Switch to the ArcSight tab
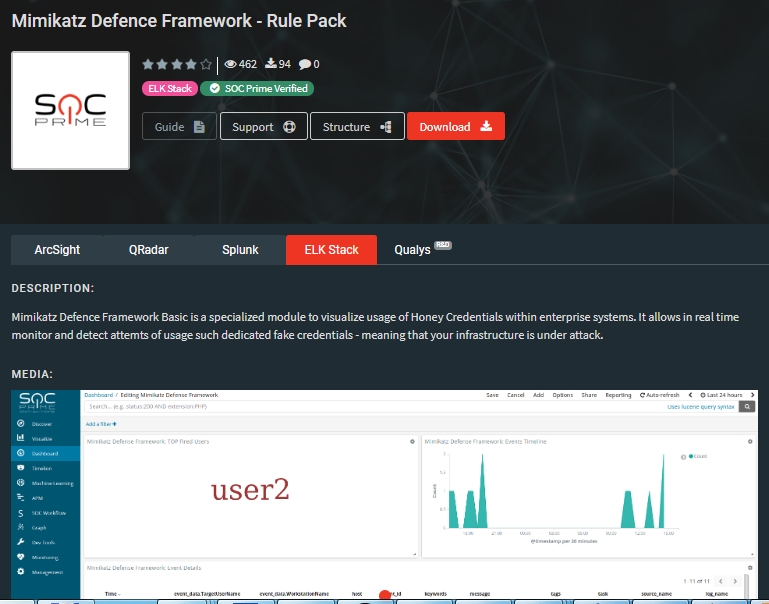769x604 pixels. [x=57, y=250]
